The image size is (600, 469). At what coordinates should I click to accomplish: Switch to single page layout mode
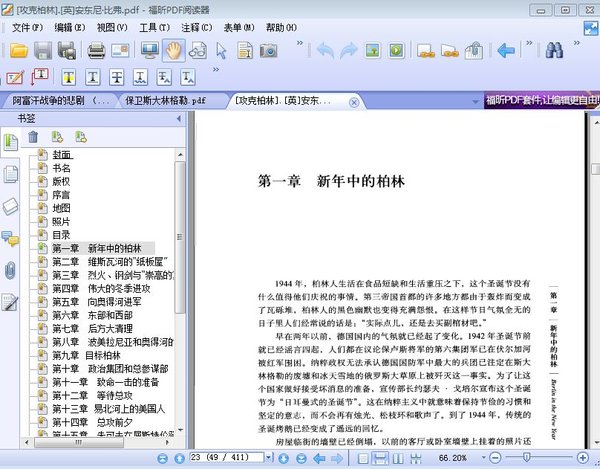(363, 458)
